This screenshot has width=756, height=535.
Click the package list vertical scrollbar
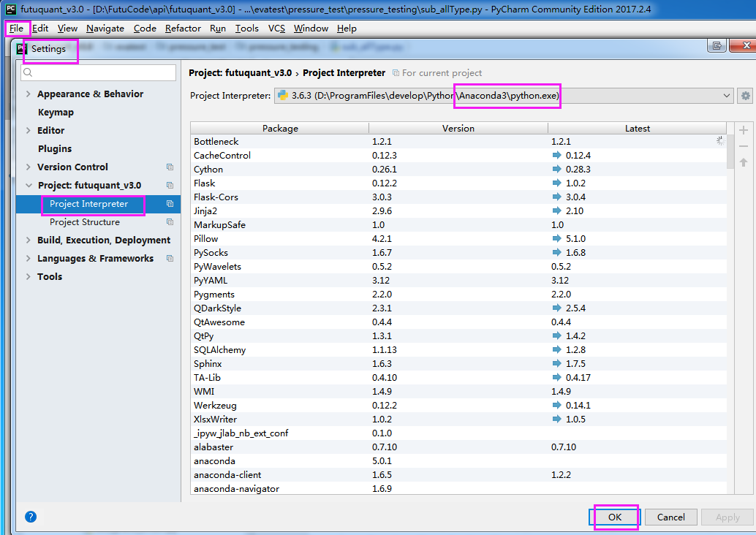730,152
